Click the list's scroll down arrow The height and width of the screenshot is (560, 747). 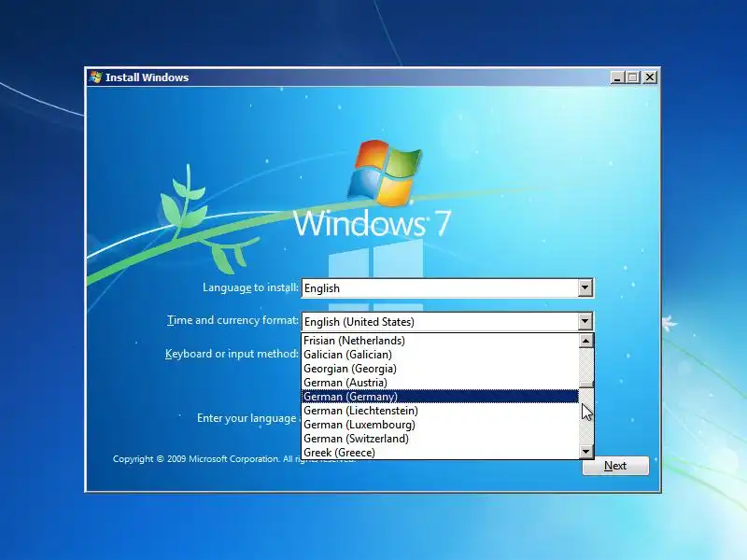(x=586, y=452)
